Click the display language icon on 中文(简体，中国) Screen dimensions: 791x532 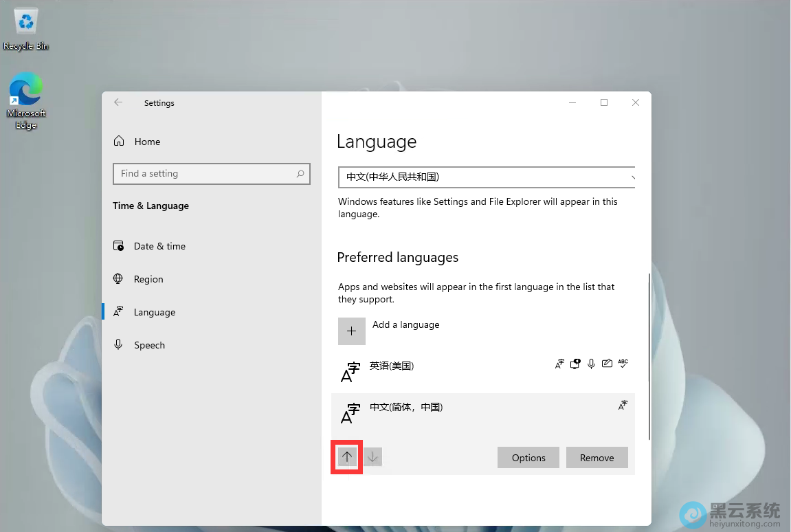click(x=623, y=406)
